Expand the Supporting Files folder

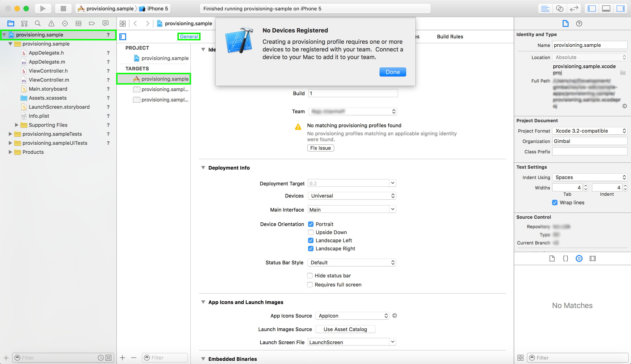point(16,125)
